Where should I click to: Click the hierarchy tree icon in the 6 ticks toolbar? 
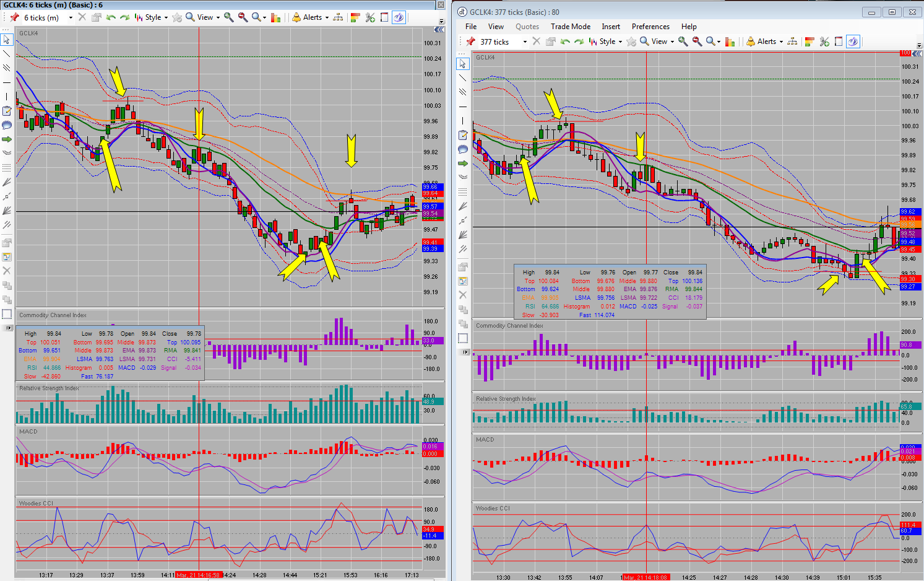(338, 17)
